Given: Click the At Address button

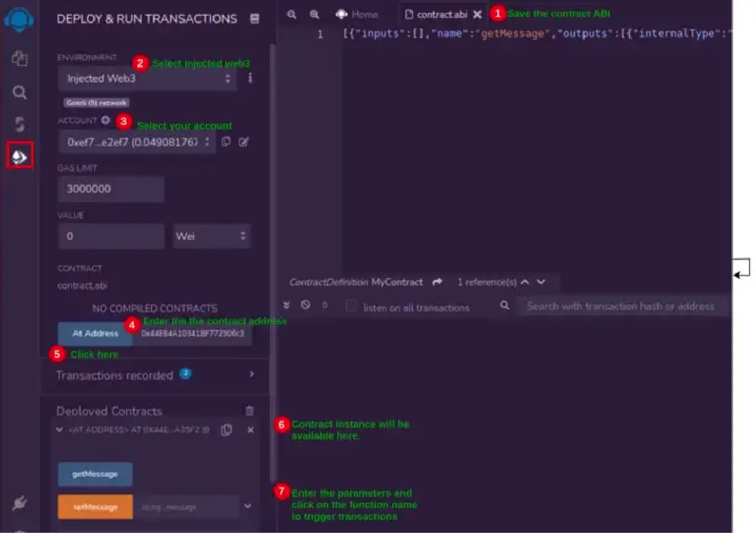Looking at the screenshot, I should click(x=95, y=333).
